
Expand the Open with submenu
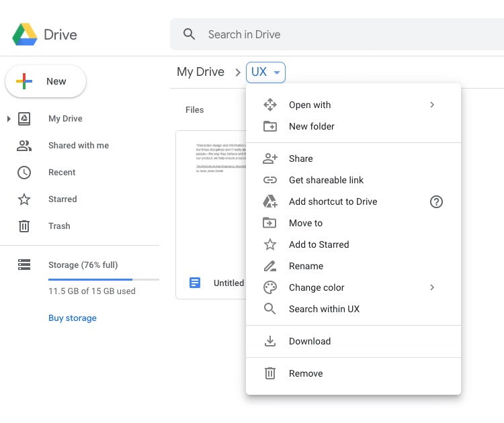pyautogui.click(x=432, y=105)
